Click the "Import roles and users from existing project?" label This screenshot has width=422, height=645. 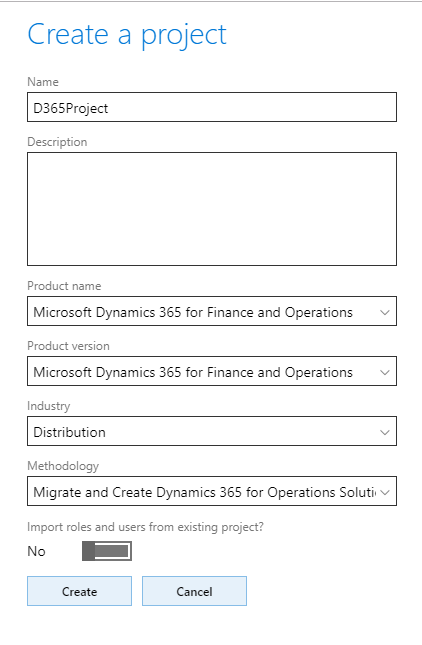click(x=145, y=527)
